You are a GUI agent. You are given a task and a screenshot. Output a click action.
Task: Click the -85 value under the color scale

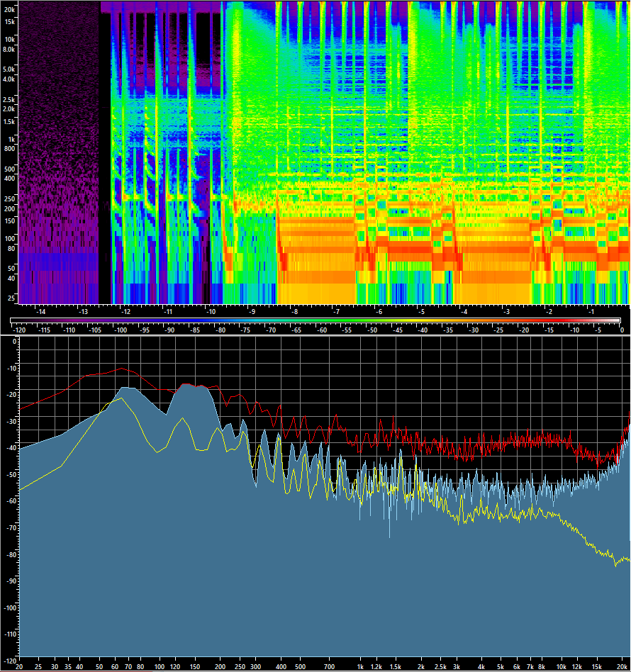pos(196,330)
